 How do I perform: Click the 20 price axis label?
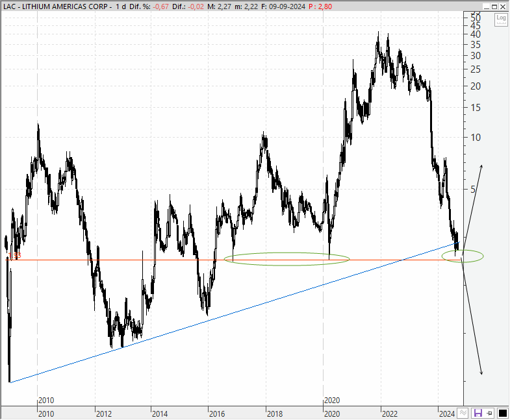476,86
